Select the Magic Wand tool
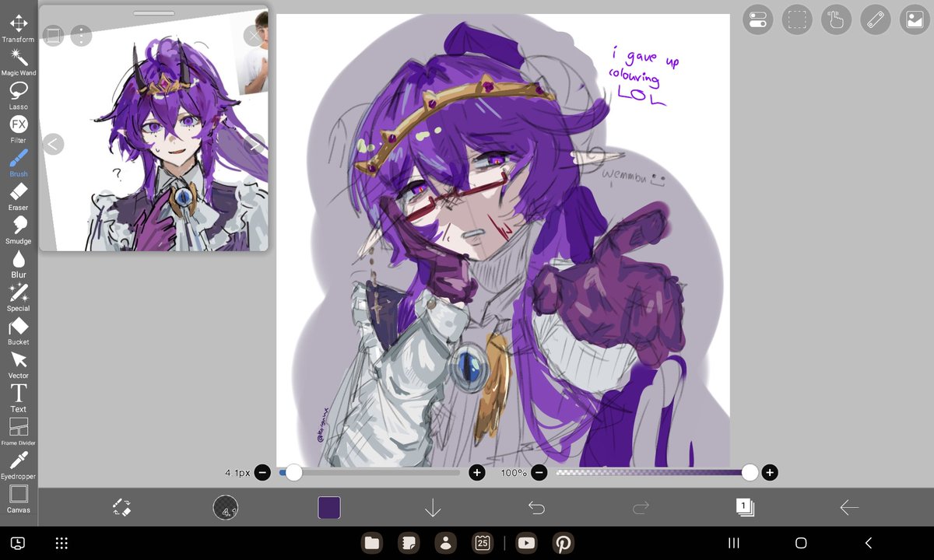 tap(19, 61)
